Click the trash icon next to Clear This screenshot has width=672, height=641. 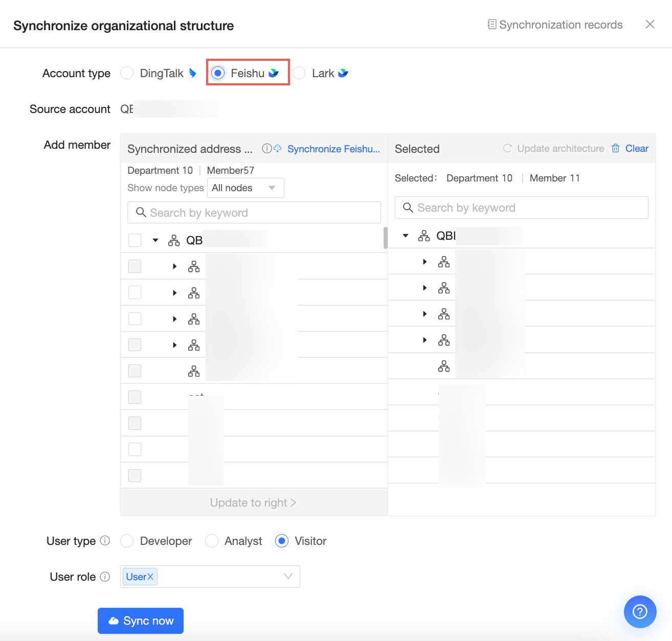point(616,148)
